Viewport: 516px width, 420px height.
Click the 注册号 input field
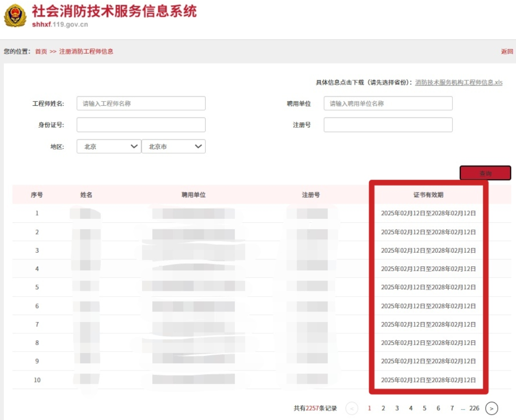pos(388,125)
